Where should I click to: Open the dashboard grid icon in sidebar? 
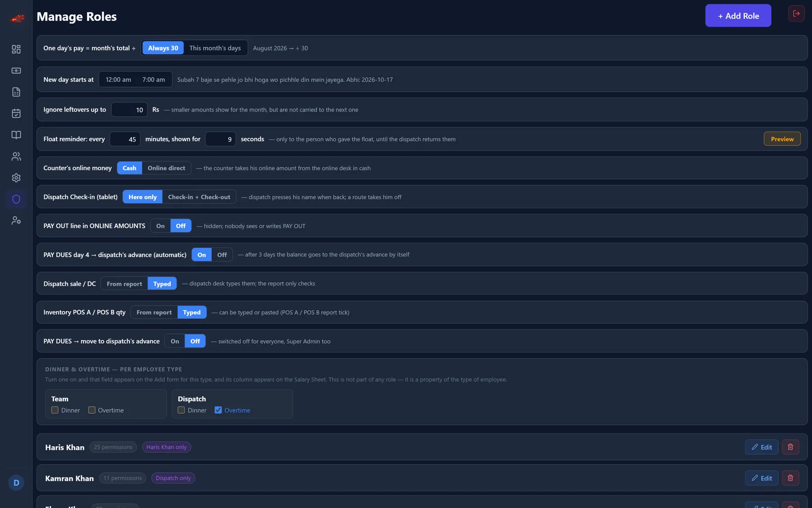coord(16,49)
